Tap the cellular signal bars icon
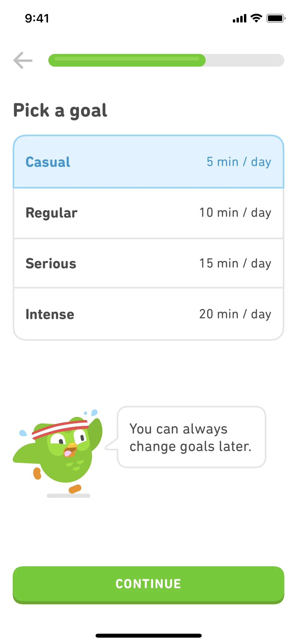Image resolution: width=297 pixels, height=644 pixels. coord(239,19)
